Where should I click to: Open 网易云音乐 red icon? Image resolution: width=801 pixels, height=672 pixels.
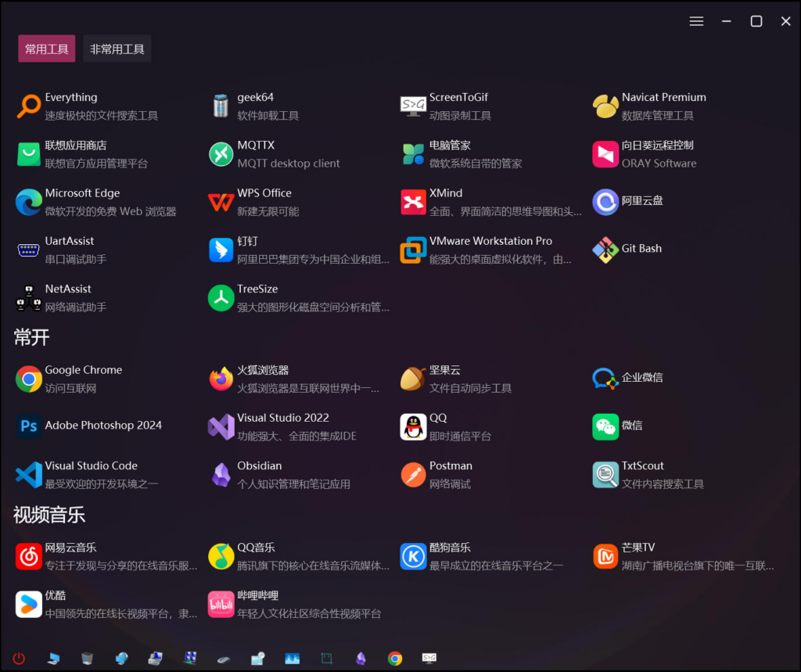[x=29, y=556]
